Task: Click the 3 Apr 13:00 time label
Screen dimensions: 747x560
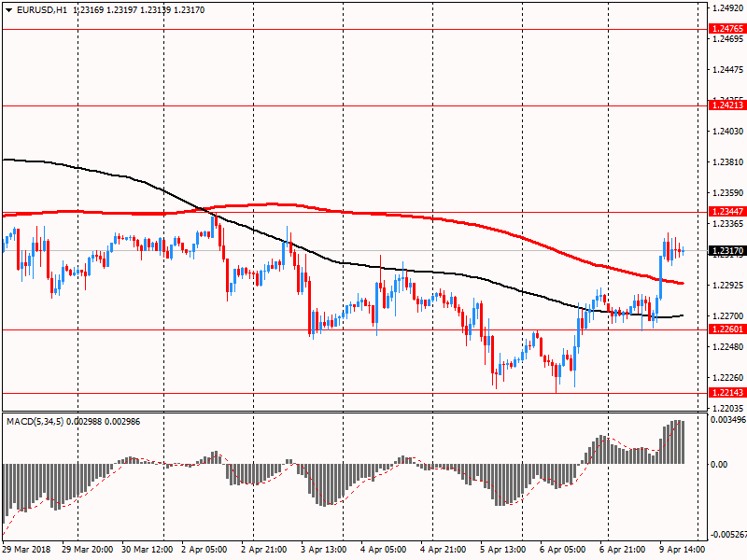Action: click(323, 550)
